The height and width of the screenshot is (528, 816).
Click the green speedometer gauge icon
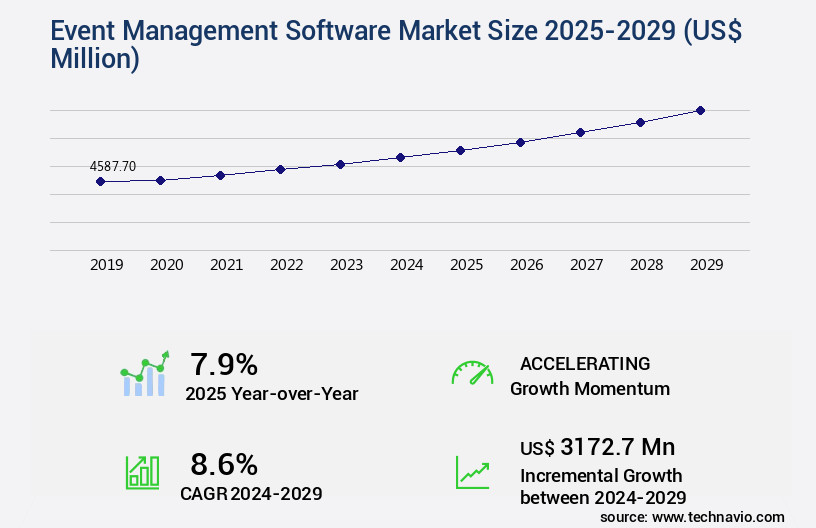(x=472, y=373)
